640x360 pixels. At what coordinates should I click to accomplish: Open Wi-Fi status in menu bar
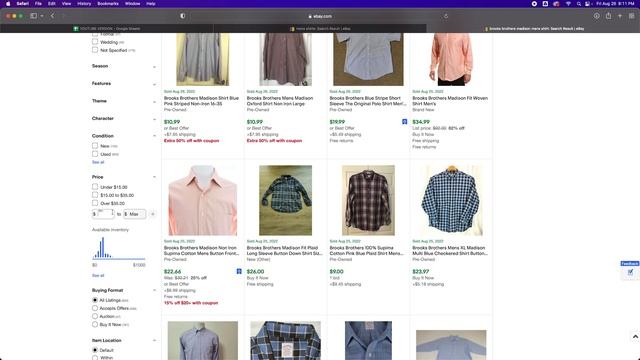tap(568, 4)
